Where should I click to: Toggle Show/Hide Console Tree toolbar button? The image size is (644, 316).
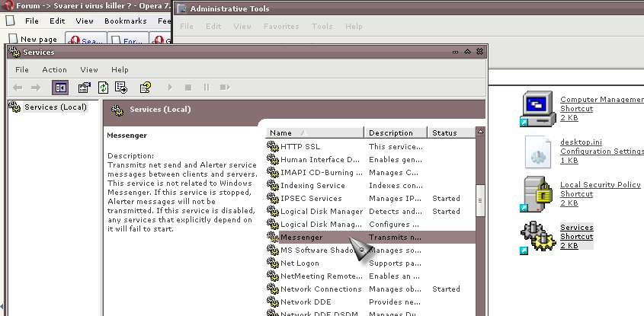tap(60, 88)
